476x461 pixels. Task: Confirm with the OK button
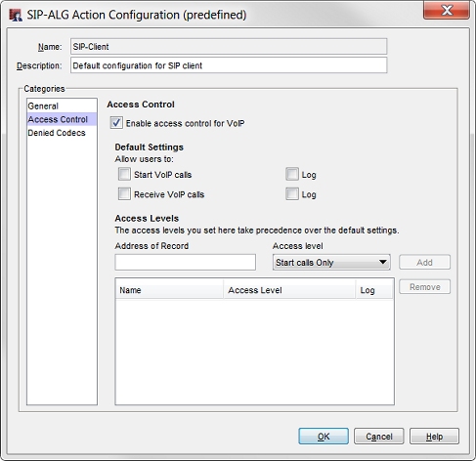tap(324, 437)
